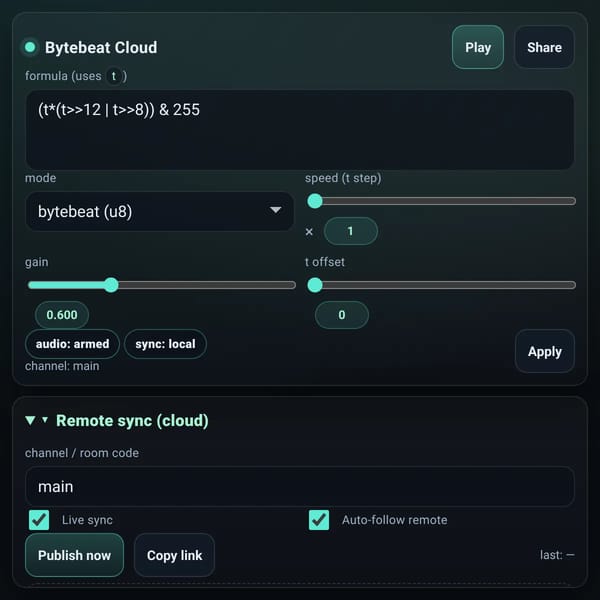
Task: Click the 'last: —' status text
Action: [557, 555]
